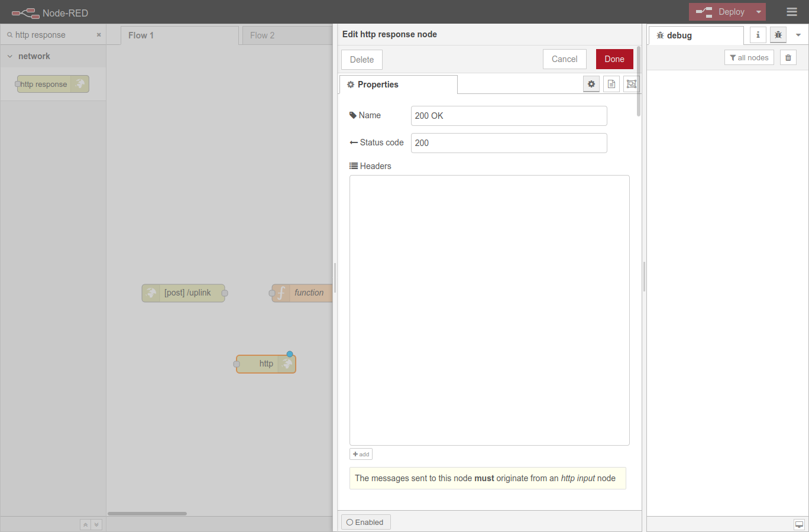
Task: Toggle the node Enabled switch
Action: click(365, 522)
